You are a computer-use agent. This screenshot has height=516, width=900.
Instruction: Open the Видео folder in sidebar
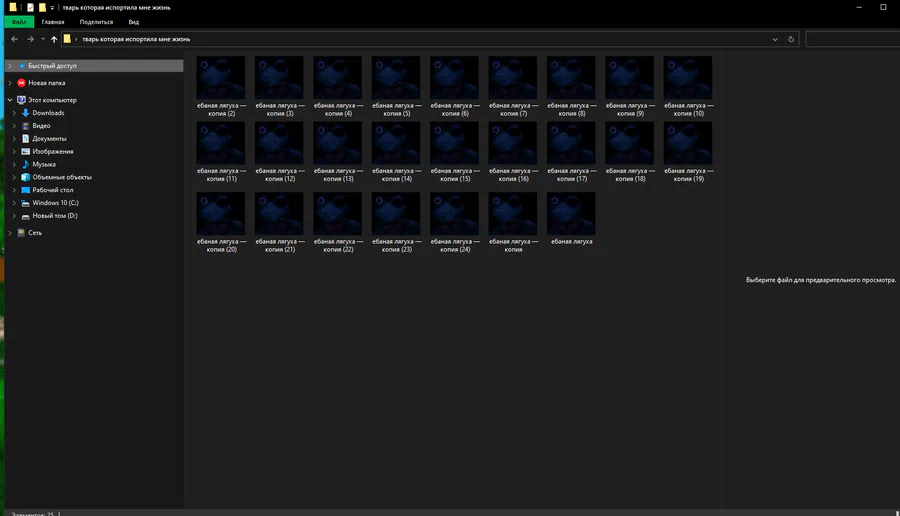click(41, 126)
